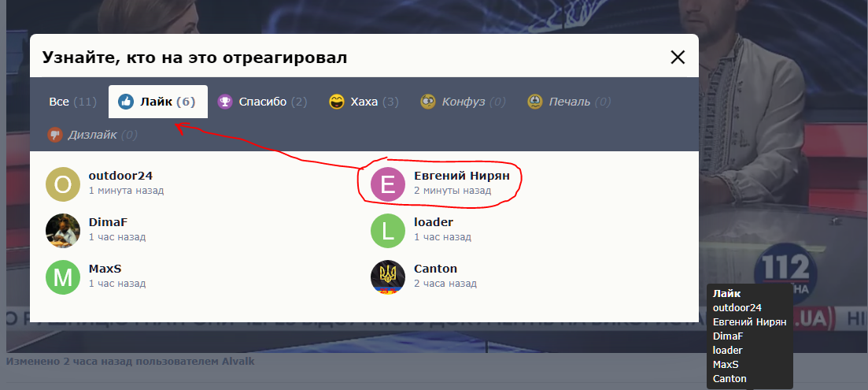Click the sad Печаль emoji icon
868x390 pixels.
[535, 102]
